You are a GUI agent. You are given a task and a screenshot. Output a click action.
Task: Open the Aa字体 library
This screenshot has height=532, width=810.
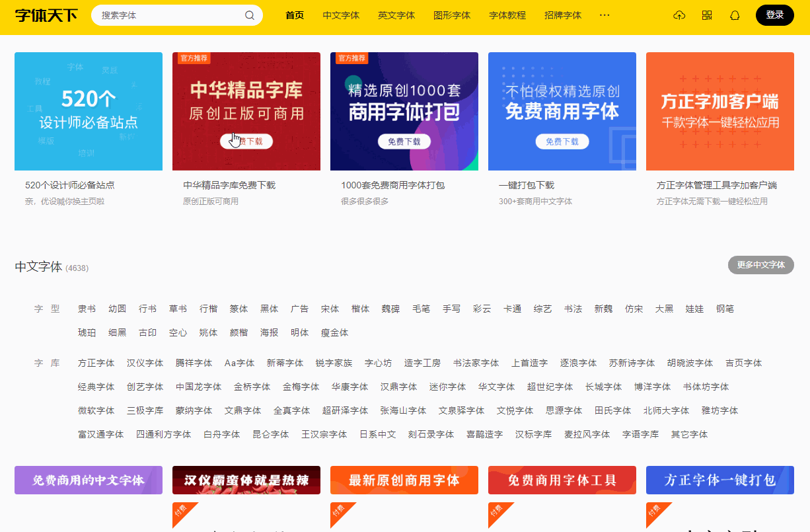click(x=239, y=363)
